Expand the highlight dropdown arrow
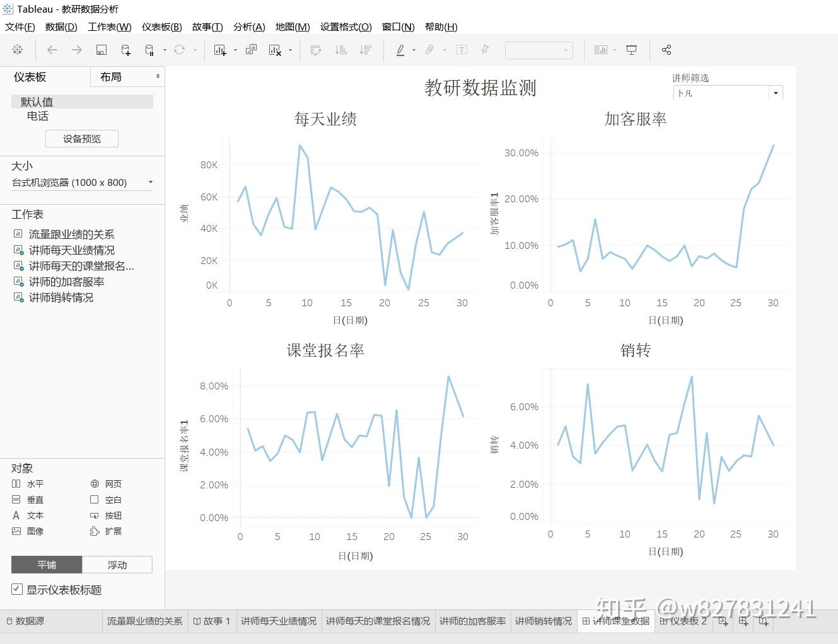The height and width of the screenshot is (644, 838). click(x=414, y=50)
